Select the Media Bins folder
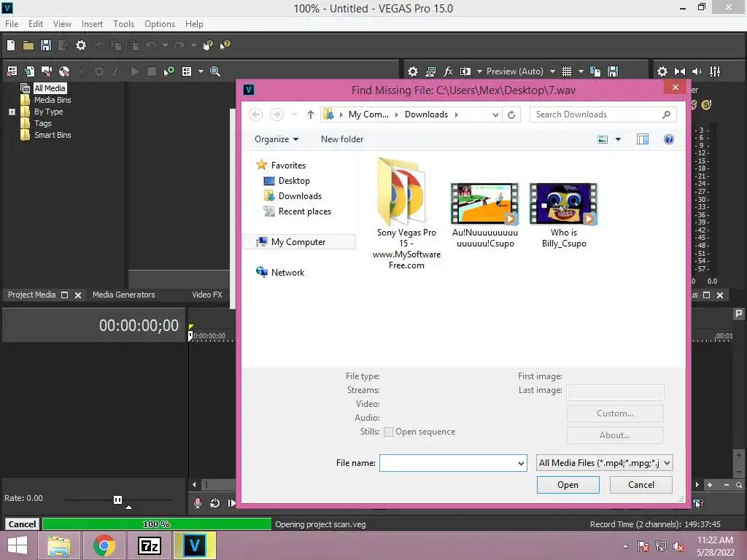The width and height of the screenshot is (747, 560). [53, 100]
